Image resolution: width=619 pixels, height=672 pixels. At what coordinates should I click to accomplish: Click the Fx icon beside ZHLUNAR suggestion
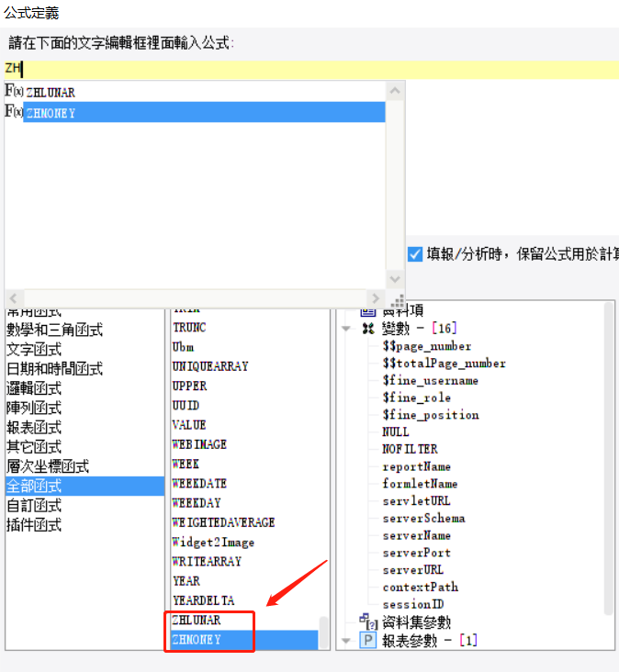pos(14,91)
